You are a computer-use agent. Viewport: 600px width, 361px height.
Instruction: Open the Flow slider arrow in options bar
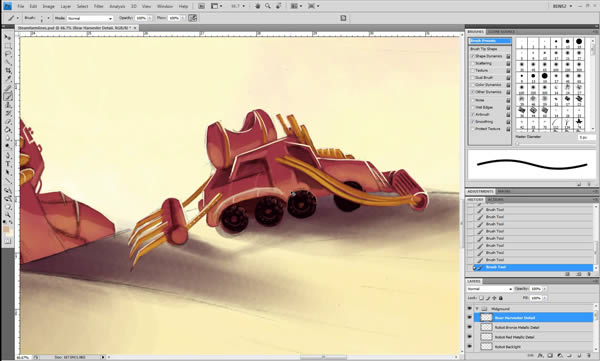click(183, 18)
